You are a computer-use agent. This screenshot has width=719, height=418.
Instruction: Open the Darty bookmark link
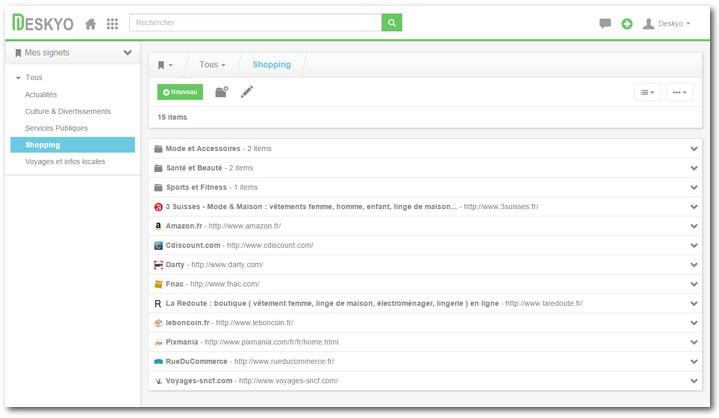click(x=175, y=265)
